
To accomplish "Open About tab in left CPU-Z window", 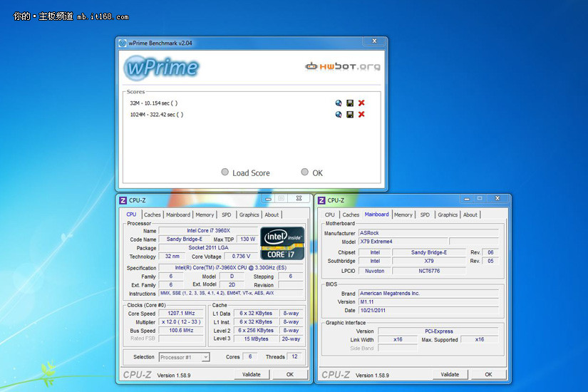I will pyautogui.click(x=272, y=215).
